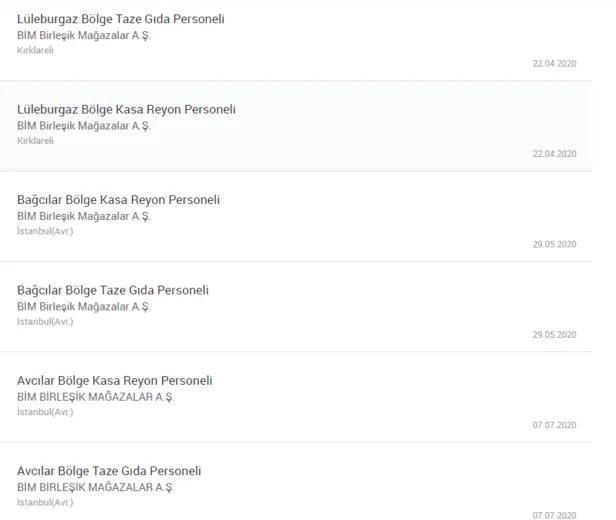Image resolution: width=616 pixels, height=520 pixels.
Task: View Avcılar Bölge Kasa Reyon Personeli job
Action: (115, 381)
